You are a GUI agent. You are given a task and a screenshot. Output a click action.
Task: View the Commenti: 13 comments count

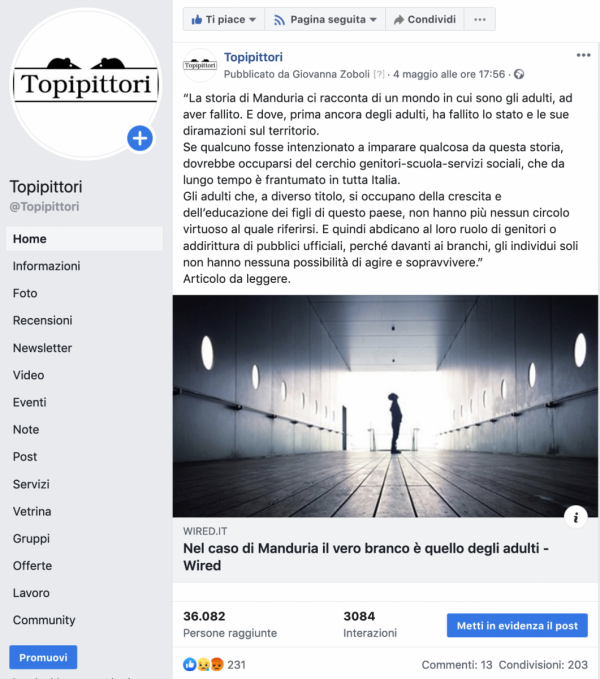[457, 665]
